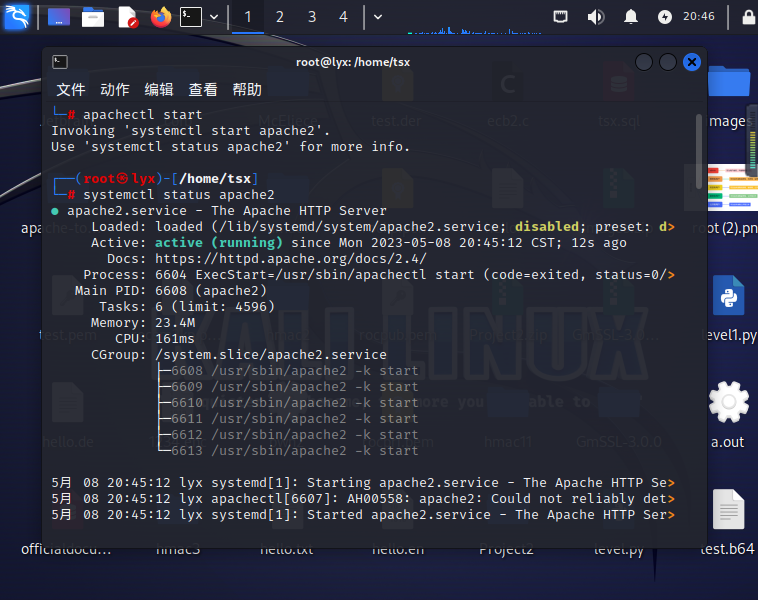Click the 'Started apache2.service' log line
The height and width of the screenshot is (600, 758).
[x=363, y=514]
